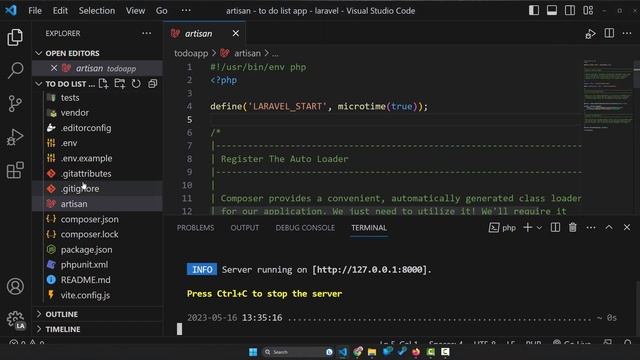The height and width of the screenshot is (360, 640).
Task: Open the composer.lock file
Action: [x=97, y=234]
